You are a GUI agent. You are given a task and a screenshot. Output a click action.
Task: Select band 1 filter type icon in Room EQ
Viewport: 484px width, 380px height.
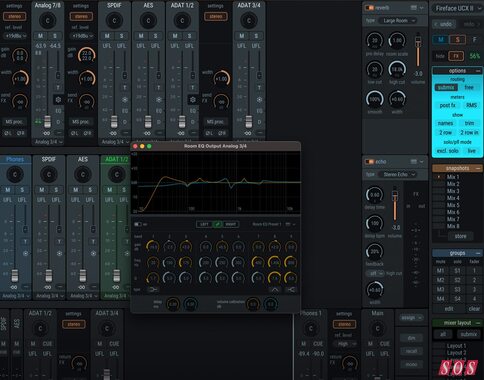153,290
